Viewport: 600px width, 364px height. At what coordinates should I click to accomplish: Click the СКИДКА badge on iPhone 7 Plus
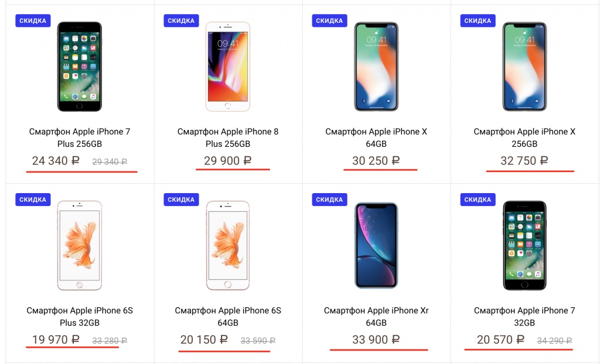click(33, 20)
